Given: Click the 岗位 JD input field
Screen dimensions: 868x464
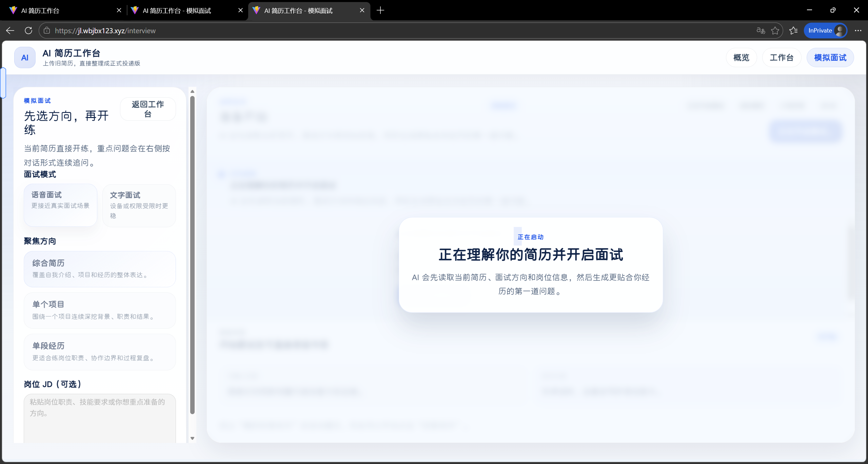Looking at the screenshot, I should point(100,417).
